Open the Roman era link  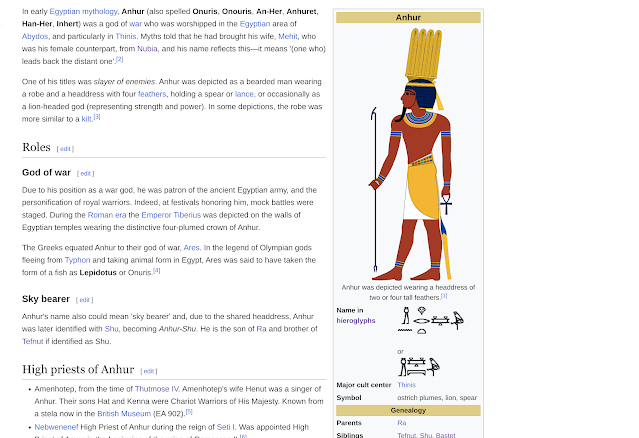point(107,215)
